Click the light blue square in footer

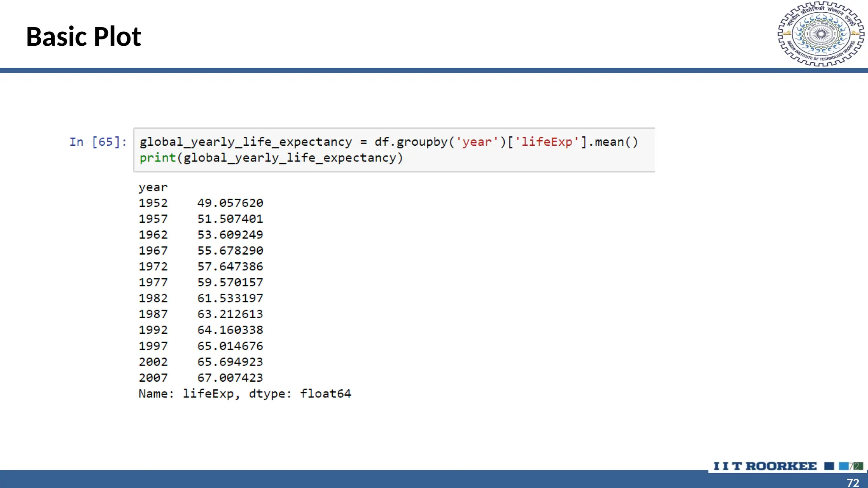coord(843,466)
